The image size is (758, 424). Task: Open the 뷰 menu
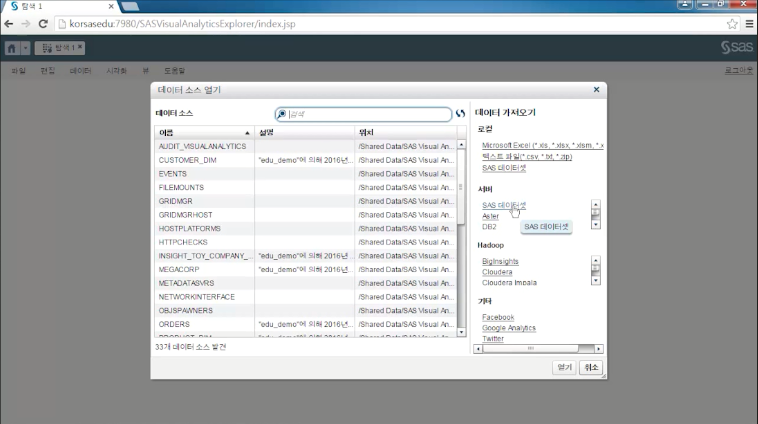pyautogui.click(x=146, y=71)
